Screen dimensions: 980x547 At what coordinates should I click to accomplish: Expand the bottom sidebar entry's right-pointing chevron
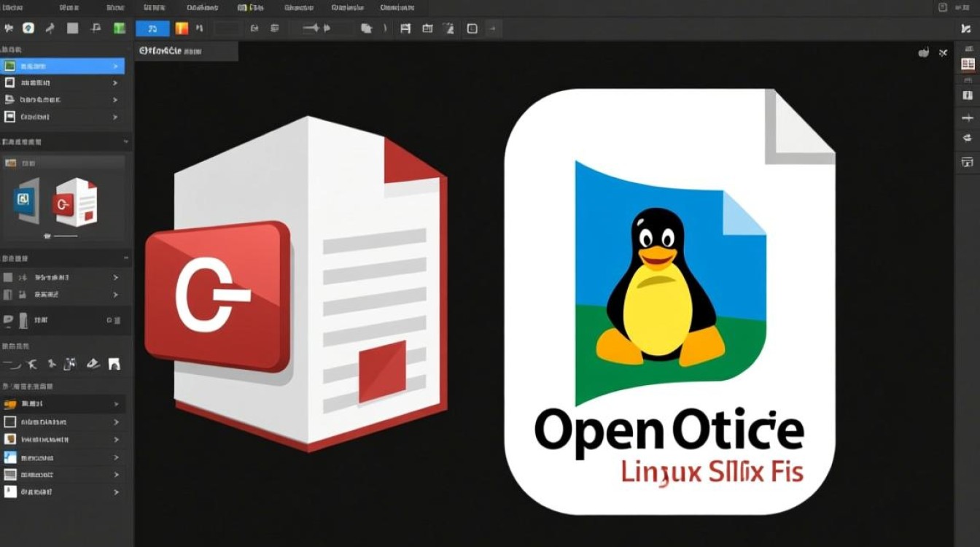(x=115, y=492)
